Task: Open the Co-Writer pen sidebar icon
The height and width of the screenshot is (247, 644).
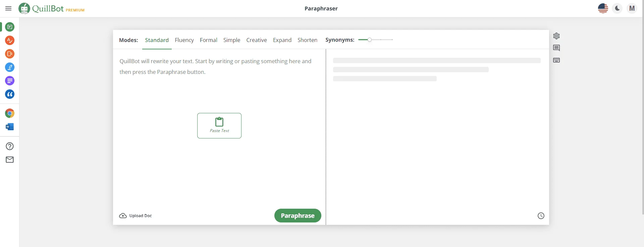Action: [10, 67]
